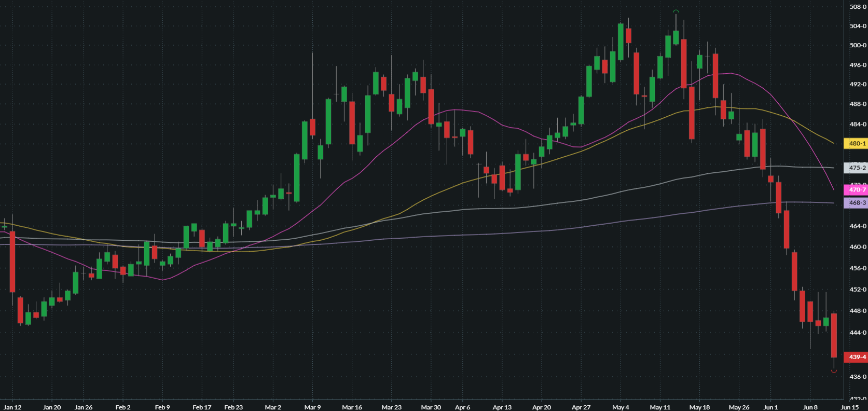Click the Jan 12 date label
This screenshot has width=868, height=411.
12,407
